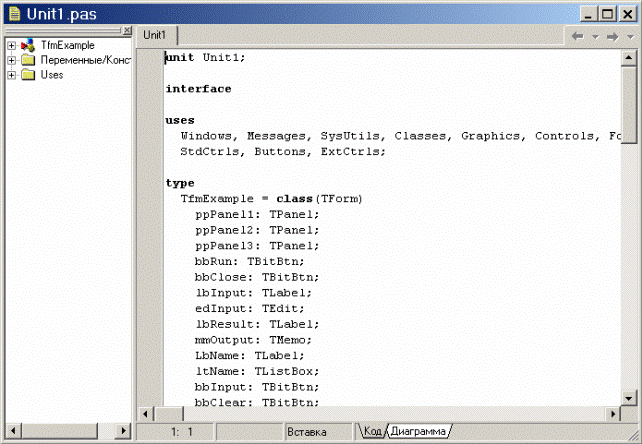Viewport: 642px width, 444px height.
Task: Click 'Graphics' in the uses clause
Action: point(490,136)
